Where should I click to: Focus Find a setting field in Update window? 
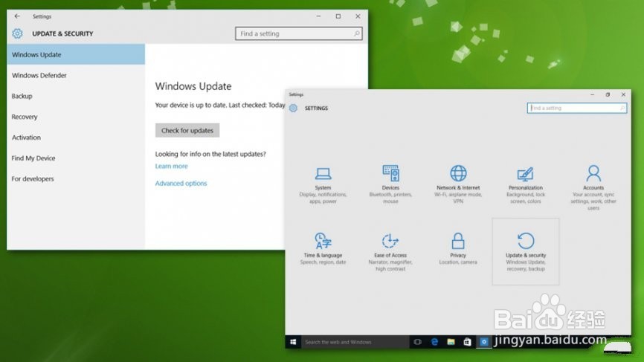[299, 33]
